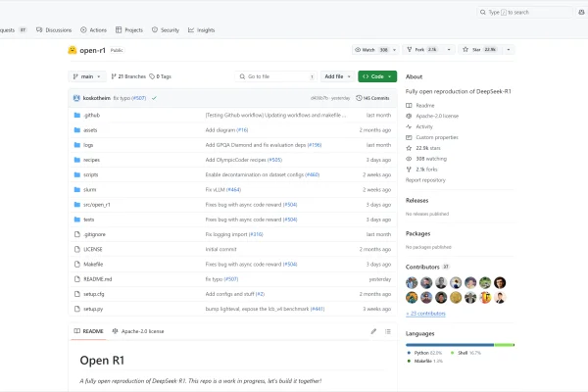Open the Fork options dropdown arrow
Screen dimensions: 588x392
(x=449, y=50)
